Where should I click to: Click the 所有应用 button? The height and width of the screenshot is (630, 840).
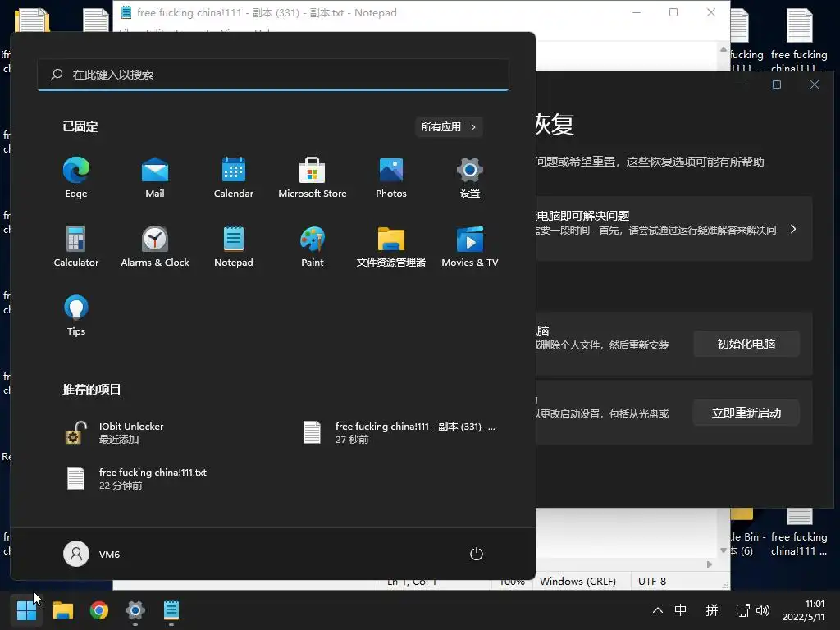coord(449,127)
